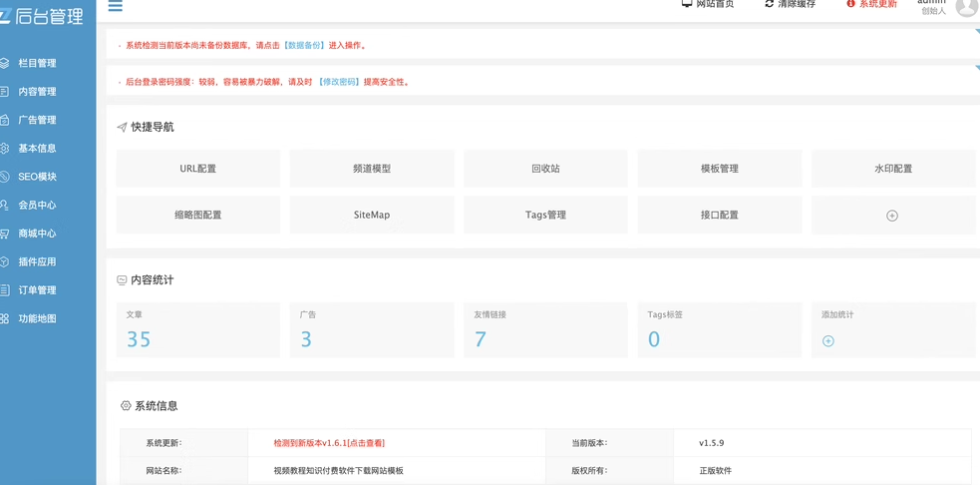980x485 pixels.
Task: Open 商城中心 menu item
Action: click(38, 234)
